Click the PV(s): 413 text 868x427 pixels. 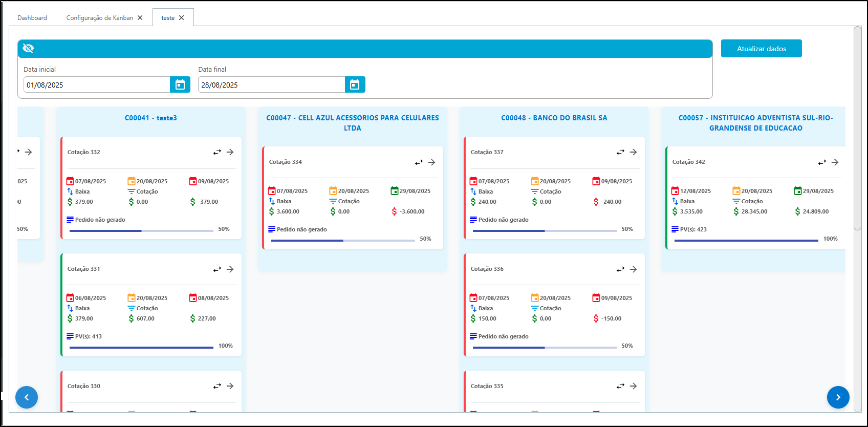89,336
